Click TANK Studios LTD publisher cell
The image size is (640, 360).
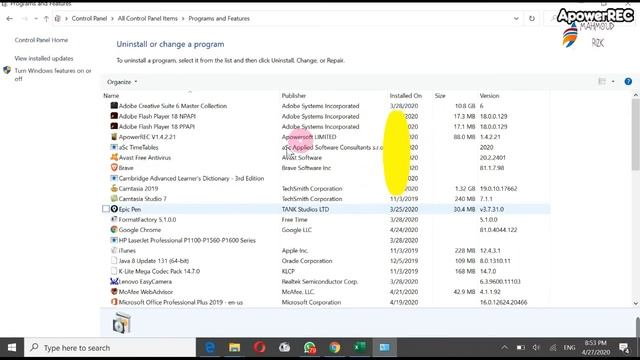point(305,209)
